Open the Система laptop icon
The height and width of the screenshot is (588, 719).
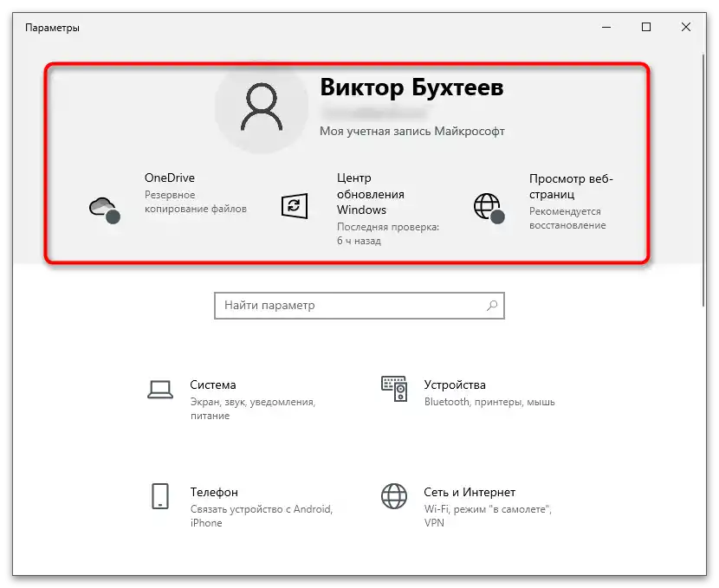coord(160,390)
